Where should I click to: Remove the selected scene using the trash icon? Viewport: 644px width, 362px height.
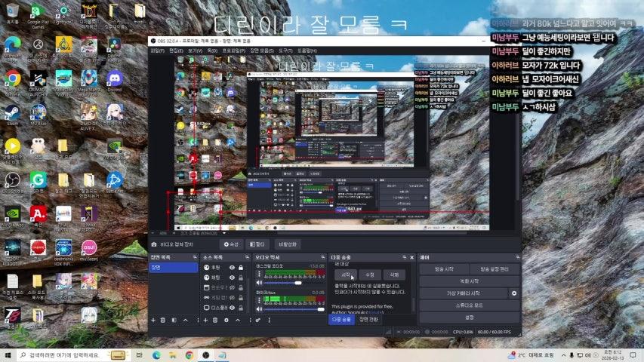coord(163,320)
